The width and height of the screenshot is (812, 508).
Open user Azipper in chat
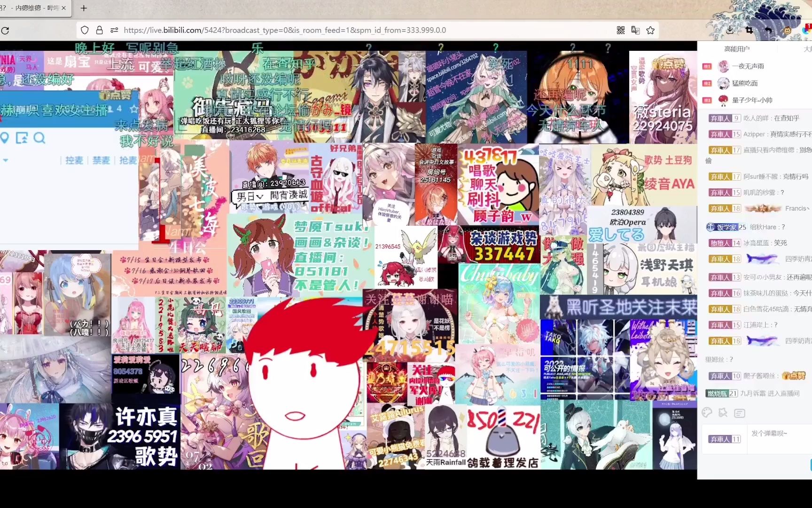(754, 135)
